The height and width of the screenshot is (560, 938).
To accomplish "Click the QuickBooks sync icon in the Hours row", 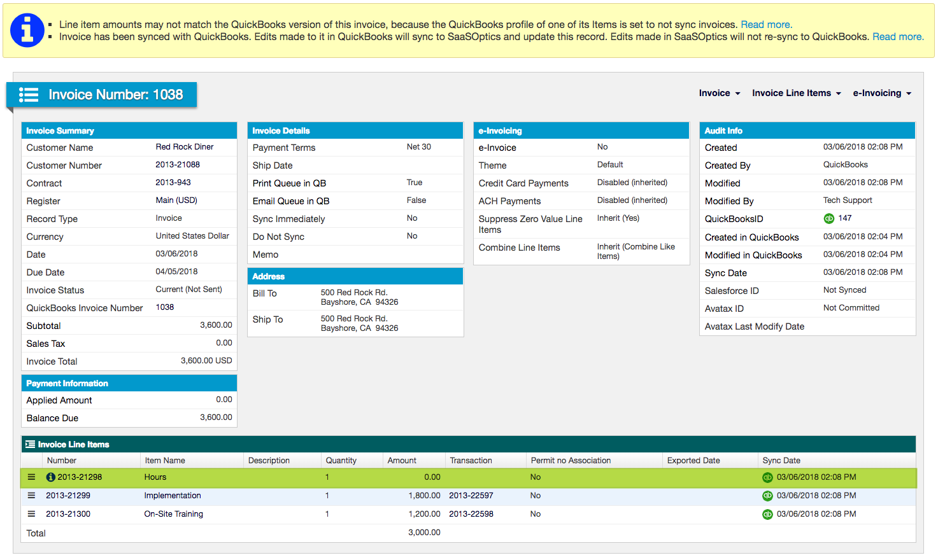I will point(767,477).
